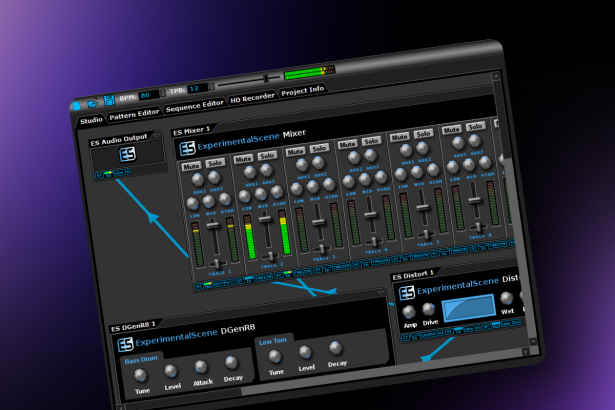This screenshot has width=615, height=410.
Task: Select the ES Distort 1 module title
Action: click(413, 275)
